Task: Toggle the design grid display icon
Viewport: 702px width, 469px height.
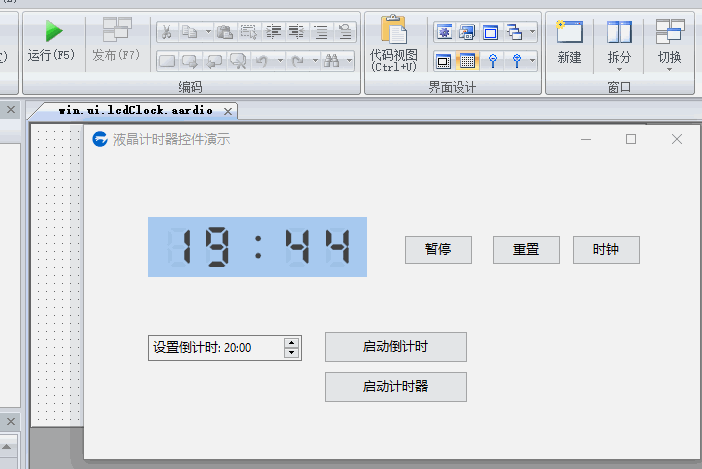Action: 466,61
